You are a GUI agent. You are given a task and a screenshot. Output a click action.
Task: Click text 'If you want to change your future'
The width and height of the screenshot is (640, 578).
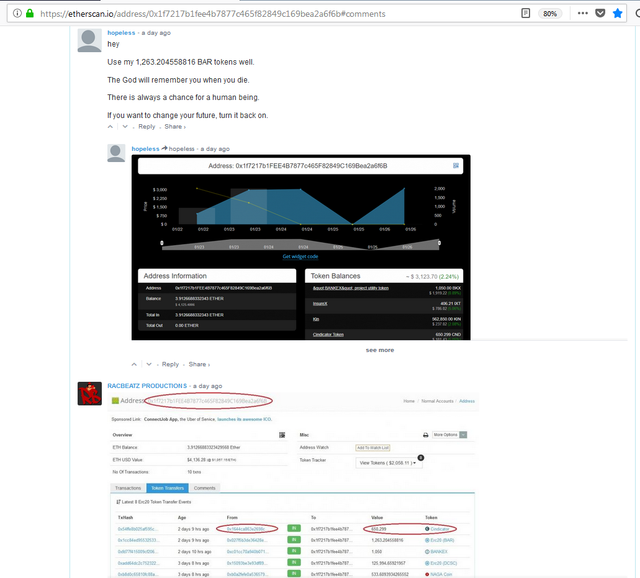click(x=162, y=116)
